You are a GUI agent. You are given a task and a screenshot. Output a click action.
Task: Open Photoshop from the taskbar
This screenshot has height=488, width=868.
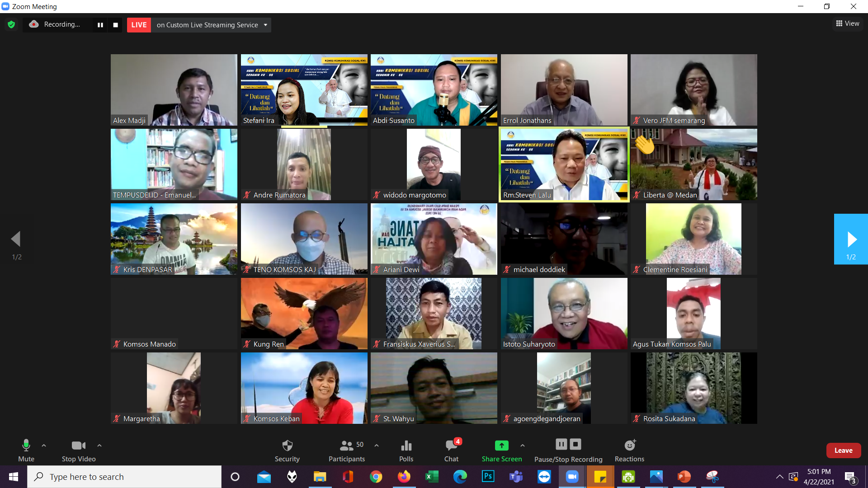click(488, 477)
